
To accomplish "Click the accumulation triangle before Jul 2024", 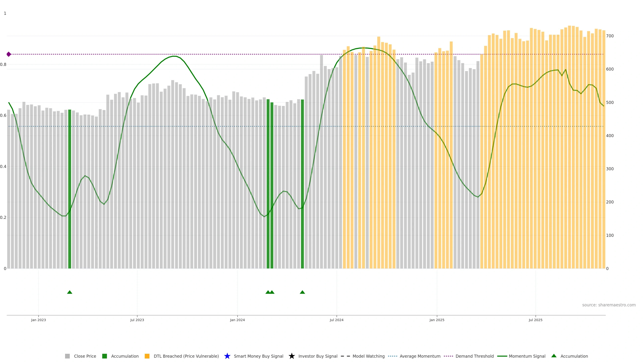I will click(302, 292).
